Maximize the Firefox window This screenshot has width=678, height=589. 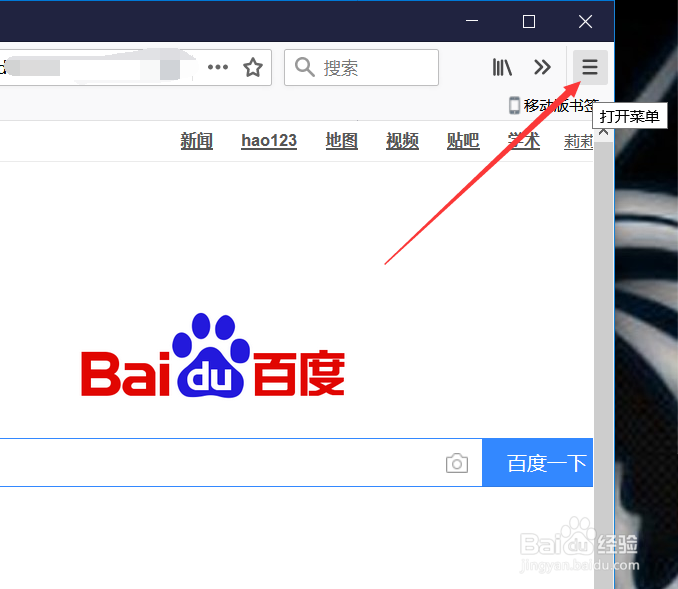pos(529,21)
